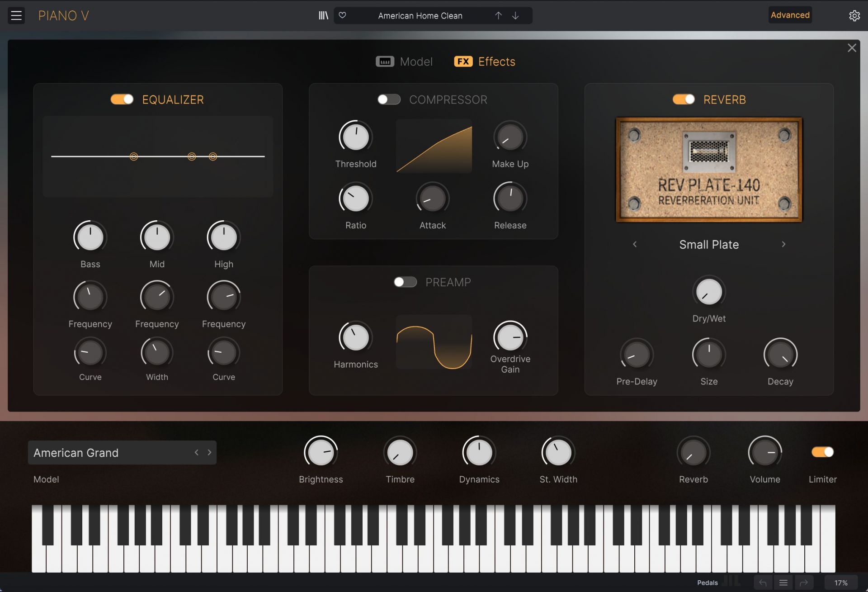868x592 pixels.
Task: Click the reverb Dry/Wet knob
Action: [x=709, y=292]
